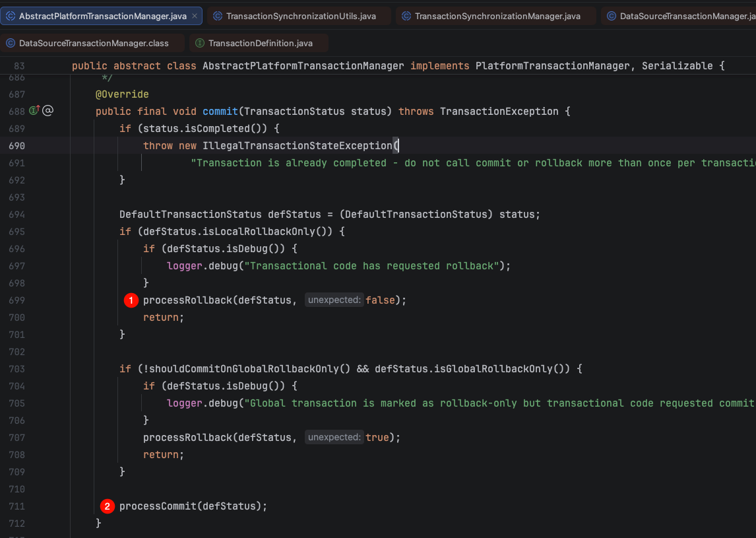Click red marker 2 beside processCommit

click(107, 506)
